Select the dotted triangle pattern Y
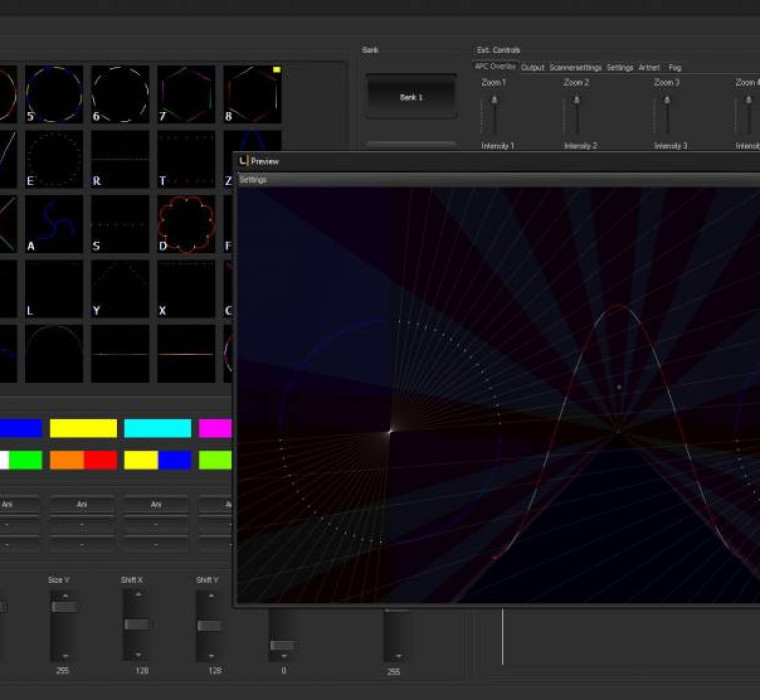The height and width of the screenshot is (700, 760). pos(120,289)
